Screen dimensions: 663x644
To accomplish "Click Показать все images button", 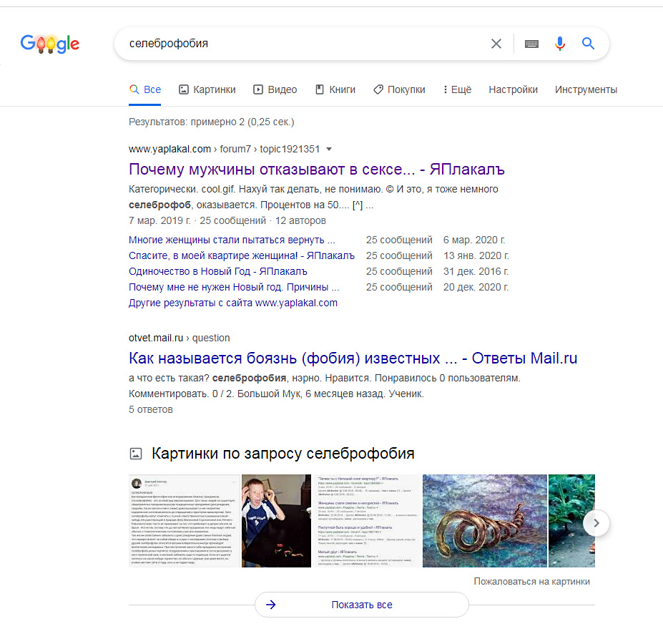I will [361, 605].
